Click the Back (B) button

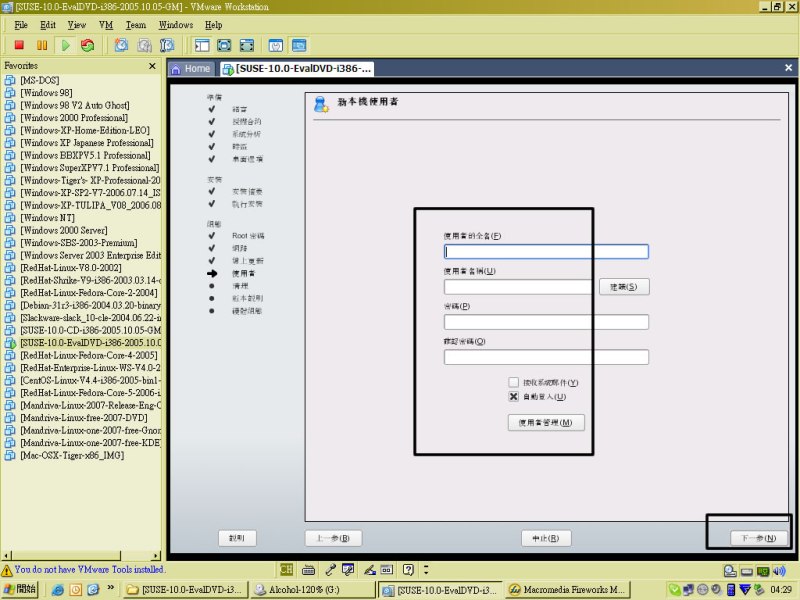click(x=333, y=538)
